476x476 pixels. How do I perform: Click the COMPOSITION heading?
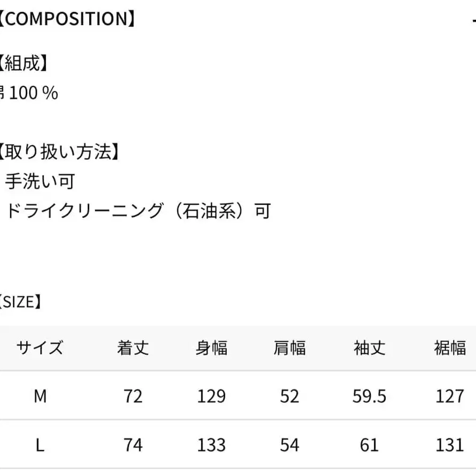click(66, 19)
